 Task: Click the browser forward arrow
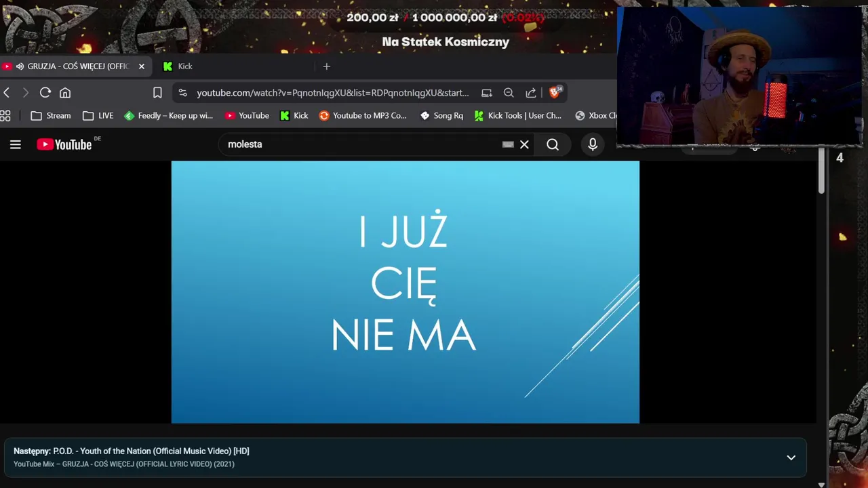point(26,93)
